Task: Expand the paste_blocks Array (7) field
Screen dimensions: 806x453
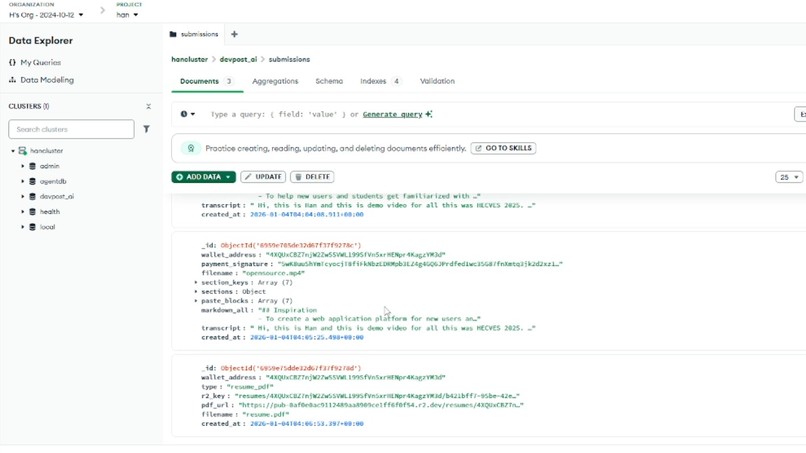Action: [196, 301]
